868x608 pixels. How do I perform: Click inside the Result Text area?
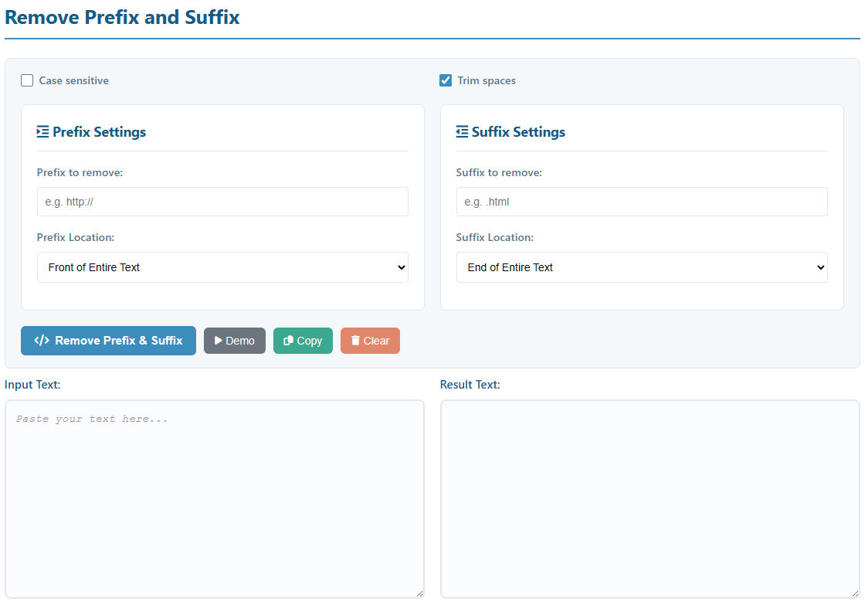649,498
